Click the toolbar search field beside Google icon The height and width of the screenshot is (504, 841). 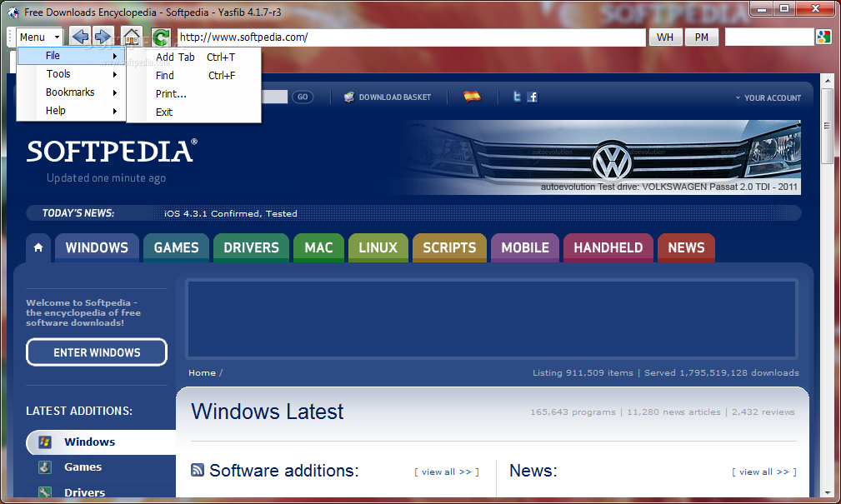pos(769,37)
